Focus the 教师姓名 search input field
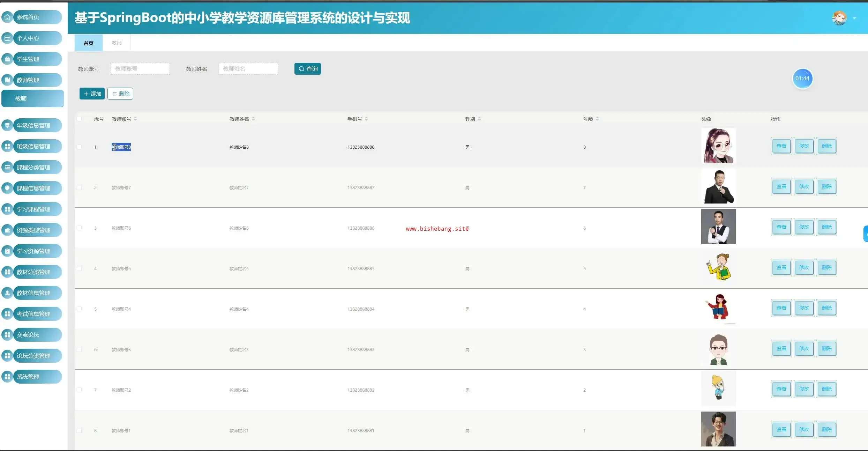The height and width of the screenshot is (451, 868). [x=248, y=69]
